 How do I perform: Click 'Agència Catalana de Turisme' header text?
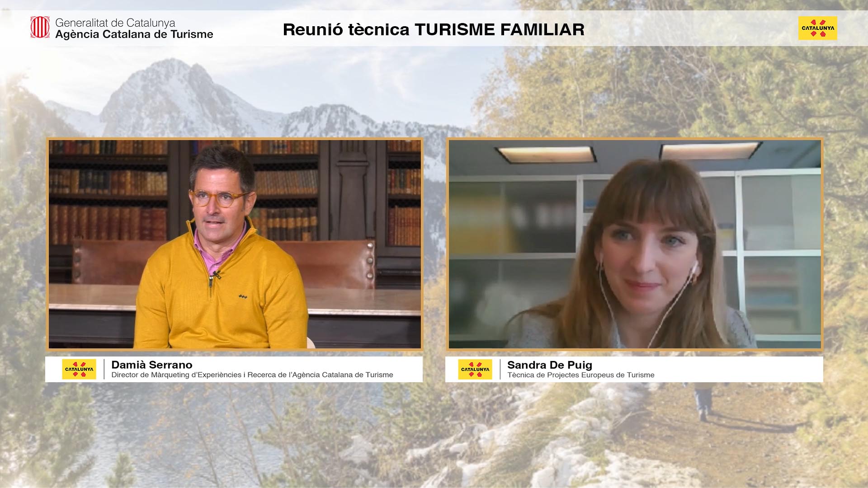point(134,34)
